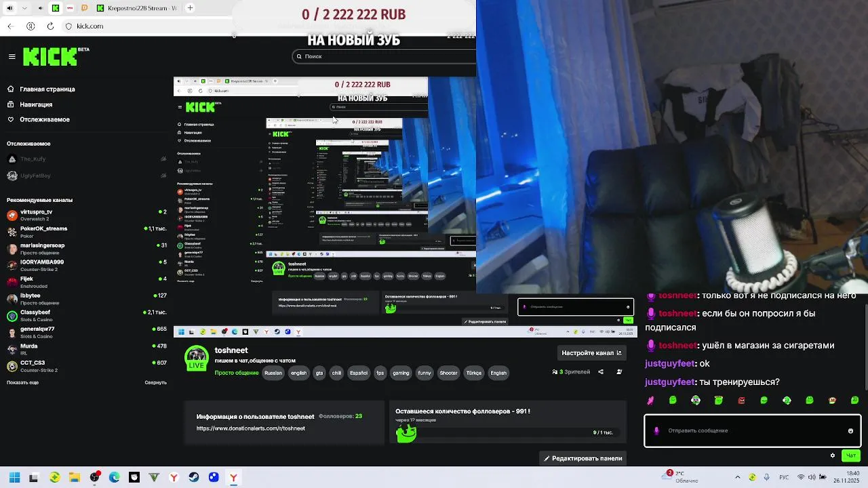Open CCT_CS3 channel
The image size is (868, 488).
click(86, 366)
